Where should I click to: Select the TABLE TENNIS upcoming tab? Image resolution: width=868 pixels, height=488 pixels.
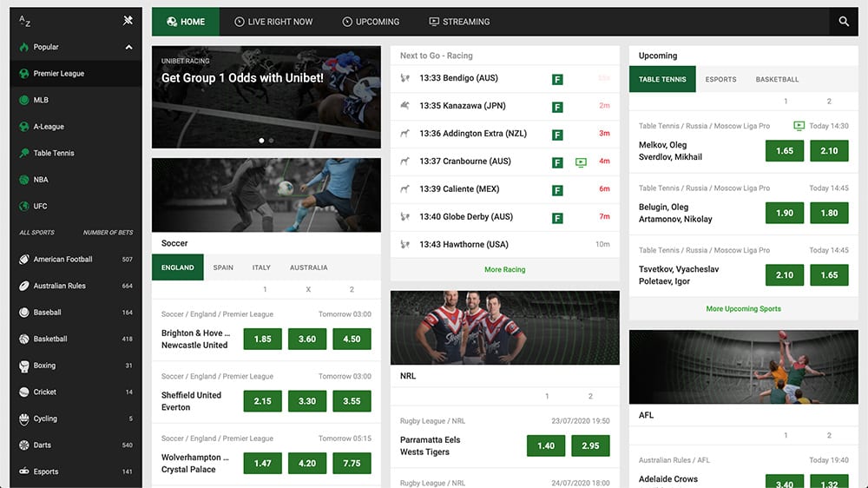pyautogui.click(x=662, y=79)
